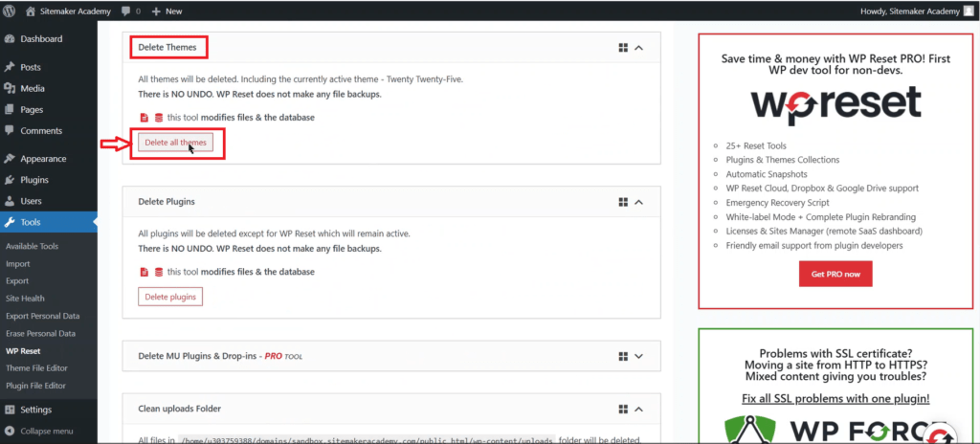Viewport: 980px width, 444px height.
Task: Open the New content menu
Action: (167, 11)
